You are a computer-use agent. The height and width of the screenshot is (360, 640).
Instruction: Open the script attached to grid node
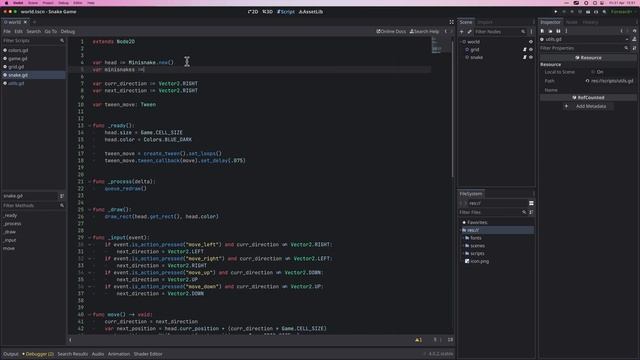coord(524,49)
